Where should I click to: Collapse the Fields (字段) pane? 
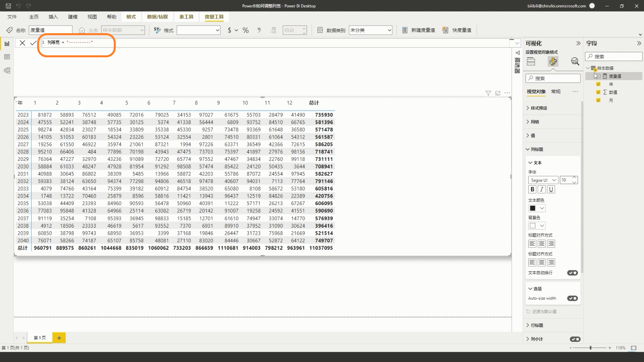(639, 43)
